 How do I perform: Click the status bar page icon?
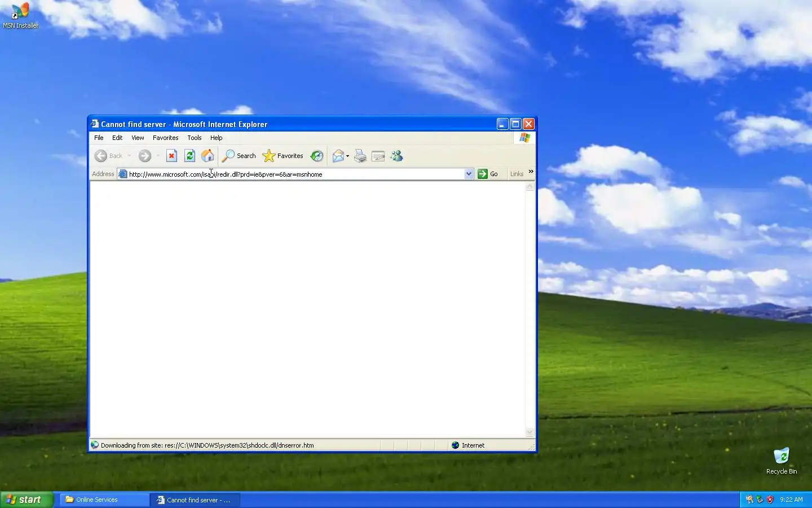95,445
